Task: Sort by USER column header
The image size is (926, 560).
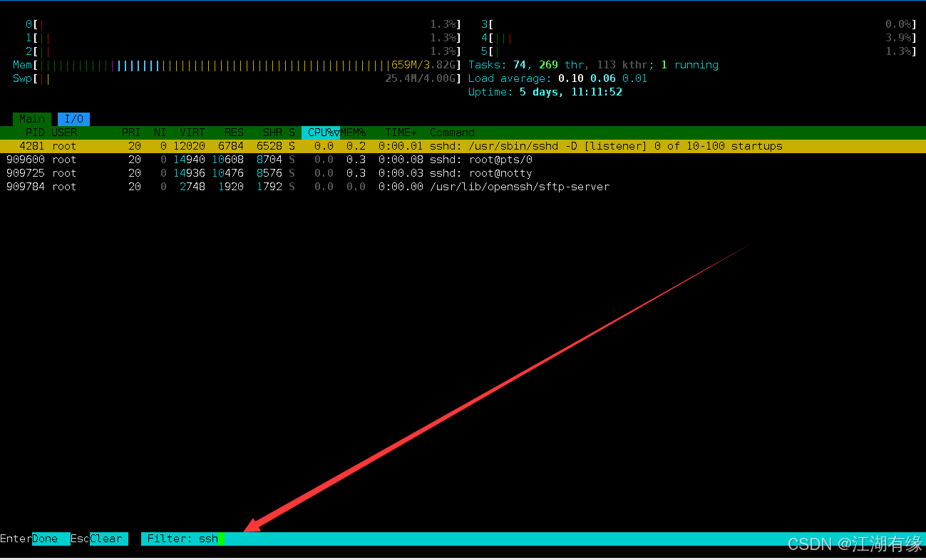Action: [x=64, y=133]
